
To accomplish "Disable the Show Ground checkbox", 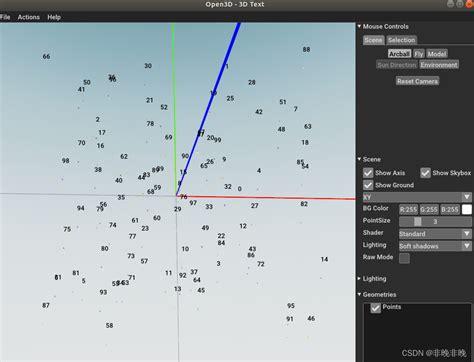I will [x=368, y=185].
